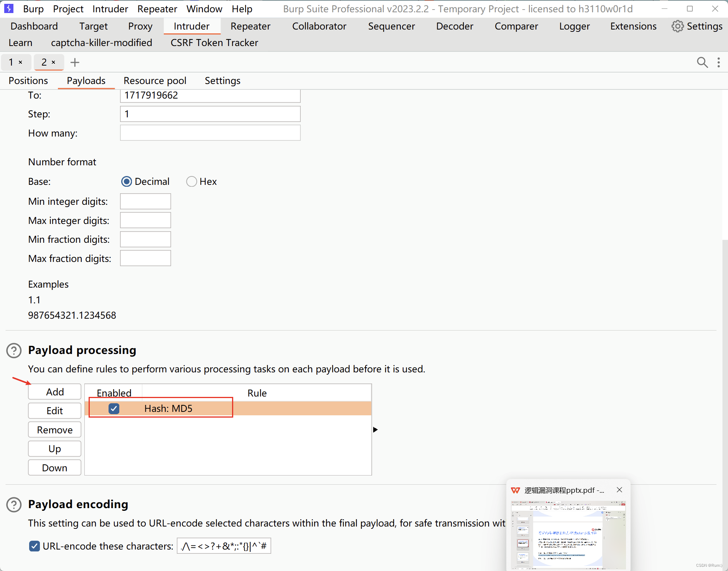Viewport: 728px width, 571px height.
Task: Go to the Resource pool sub-tab
Action: pos(155,81)
